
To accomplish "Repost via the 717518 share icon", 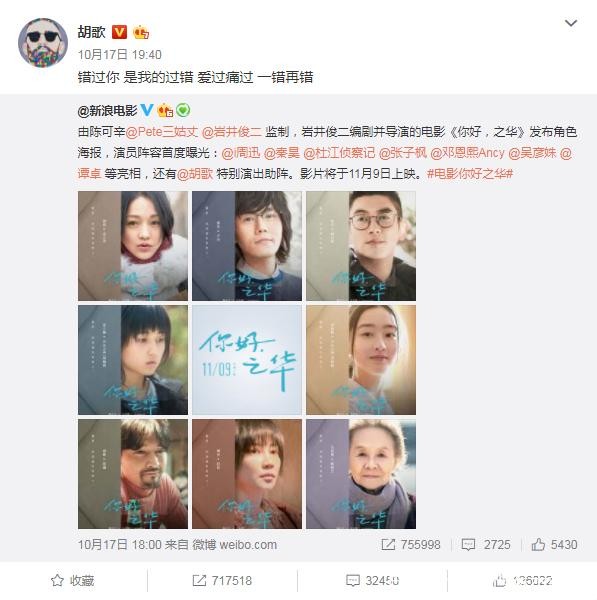I will coord(199,580).
